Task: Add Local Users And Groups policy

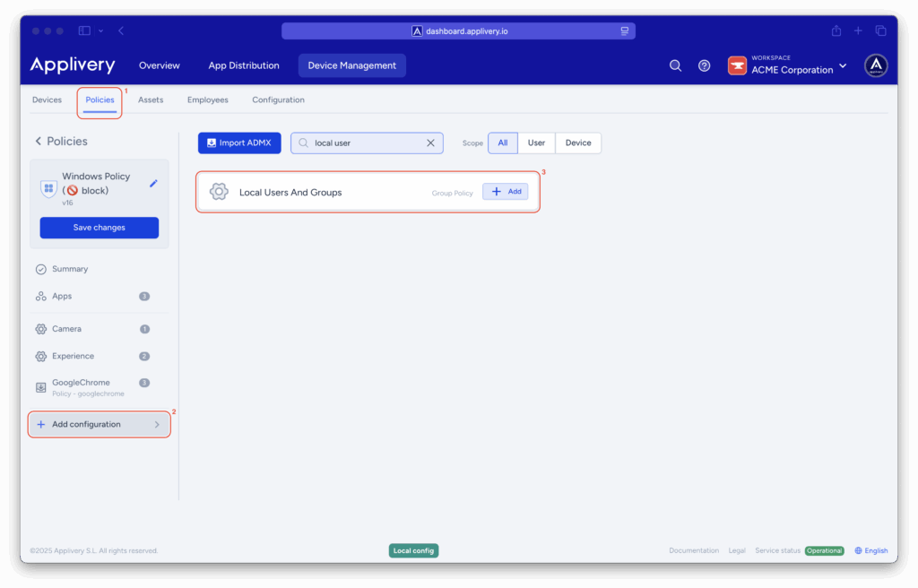Action: pyautogui.click(x=506, y=192)
